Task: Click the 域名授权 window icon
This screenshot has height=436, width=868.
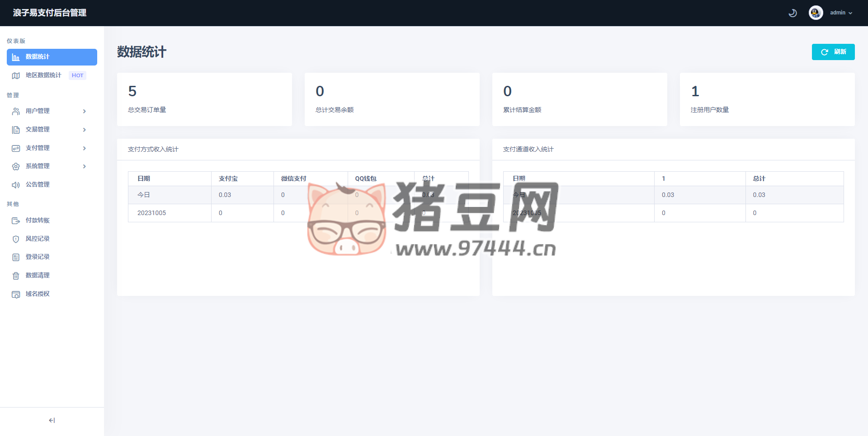Action: (x=16, y=294)
